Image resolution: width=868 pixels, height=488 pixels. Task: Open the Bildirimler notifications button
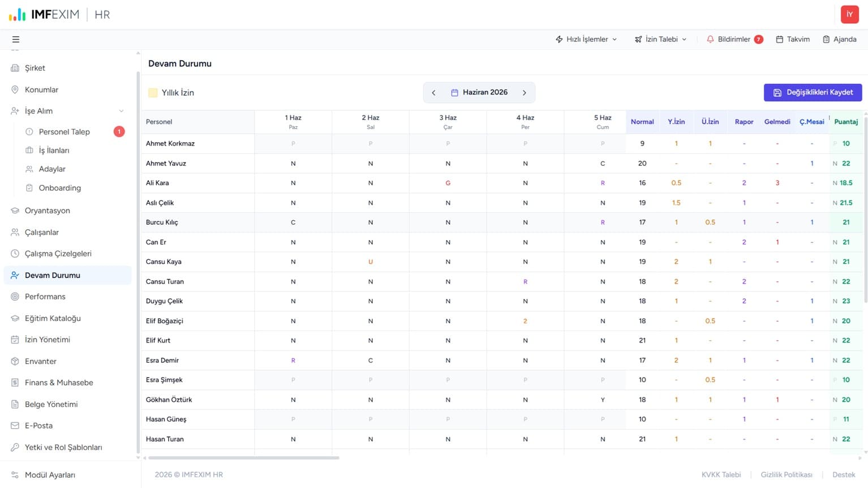(x=734, y=40)
